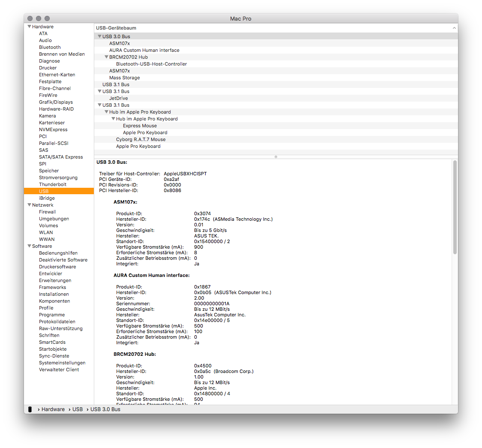This screenshot has width=482, height=448.
Task: Collapse the USB 3.0 Bus tree node
Action: click(99, 36)
